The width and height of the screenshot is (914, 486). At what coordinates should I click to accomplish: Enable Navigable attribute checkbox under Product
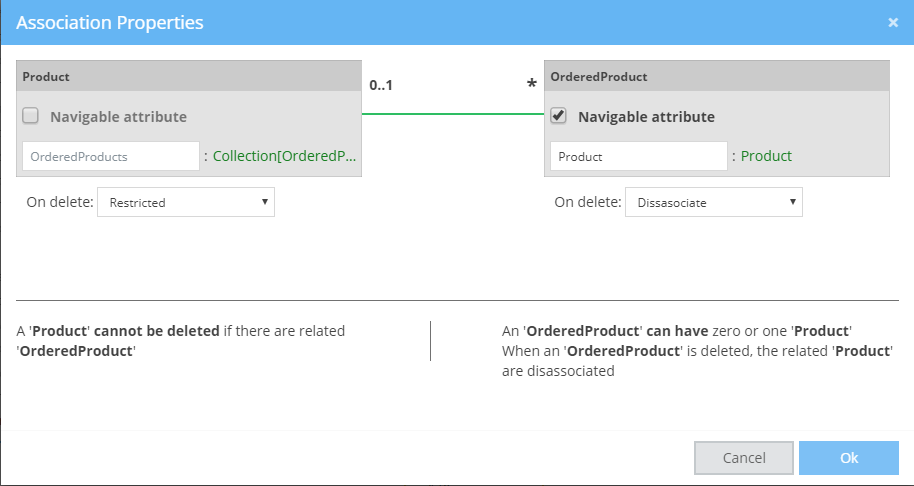31,116
